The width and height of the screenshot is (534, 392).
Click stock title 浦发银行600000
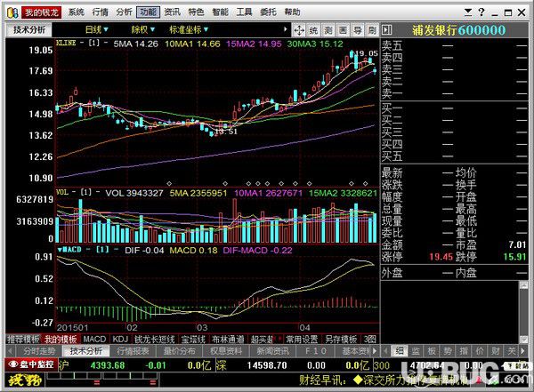pos(458,30)
